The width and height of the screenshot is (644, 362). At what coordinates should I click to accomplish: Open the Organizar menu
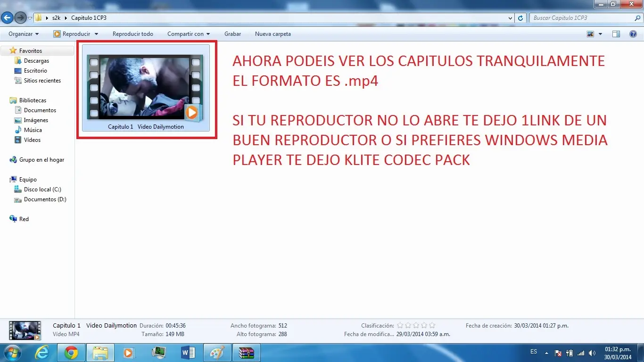[x=24, y=34]
